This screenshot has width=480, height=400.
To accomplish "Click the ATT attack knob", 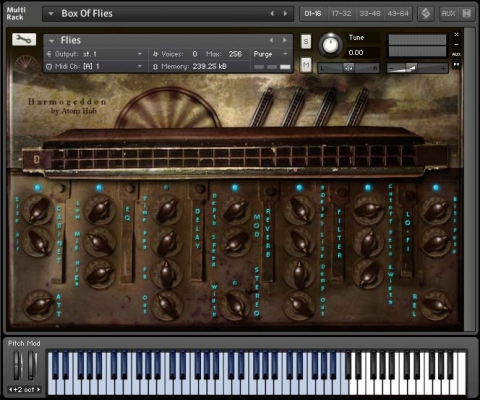I will [x=38, y=305].
